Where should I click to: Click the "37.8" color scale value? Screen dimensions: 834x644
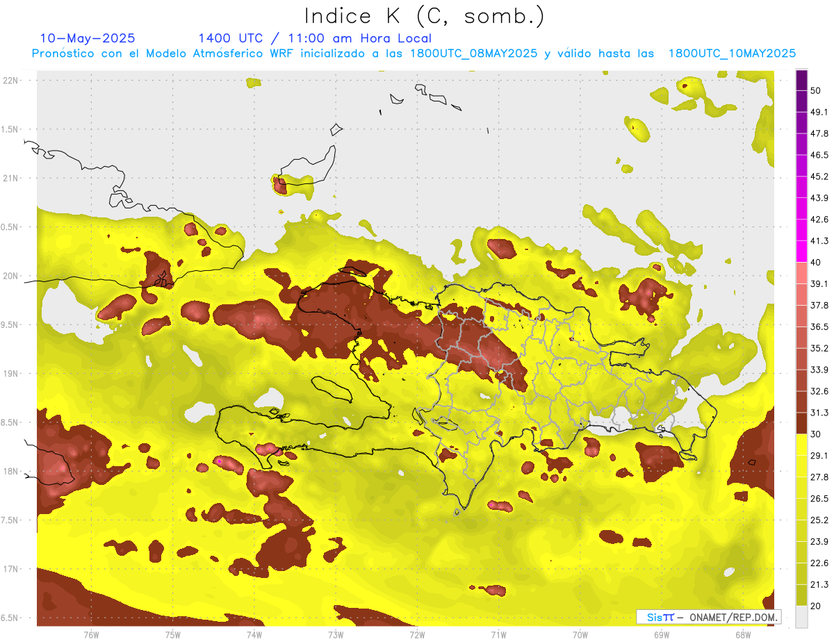[820, 306]
